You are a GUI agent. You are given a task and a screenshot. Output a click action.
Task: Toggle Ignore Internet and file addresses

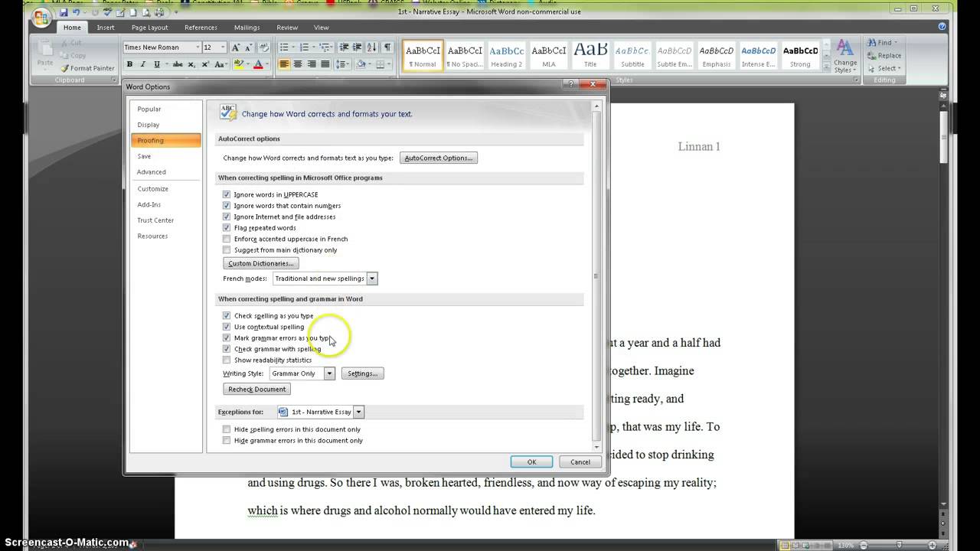click(x=227, y=217)
